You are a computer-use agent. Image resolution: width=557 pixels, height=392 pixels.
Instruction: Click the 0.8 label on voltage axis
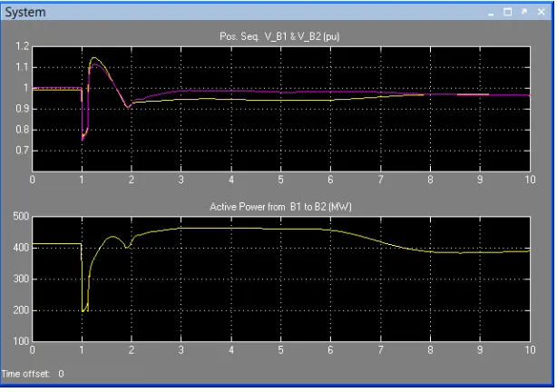[x=22, y=130]
